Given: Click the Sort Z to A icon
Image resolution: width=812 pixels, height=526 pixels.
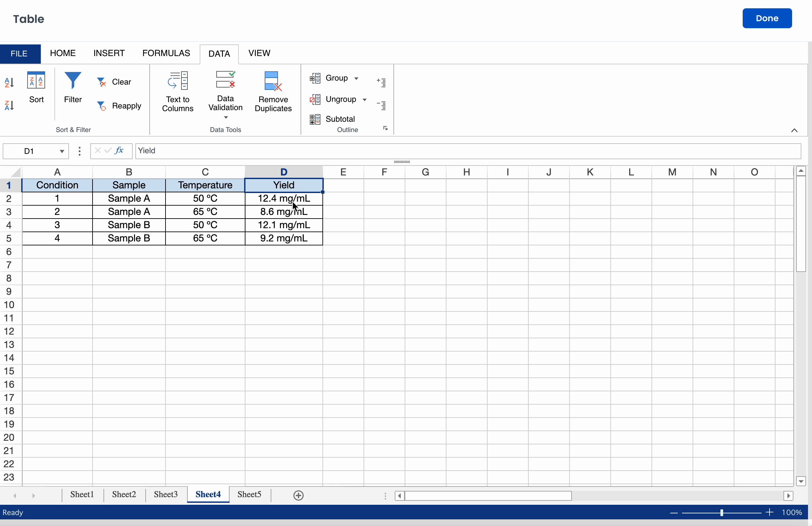Looking at the screenshot, I should (9, 105).
